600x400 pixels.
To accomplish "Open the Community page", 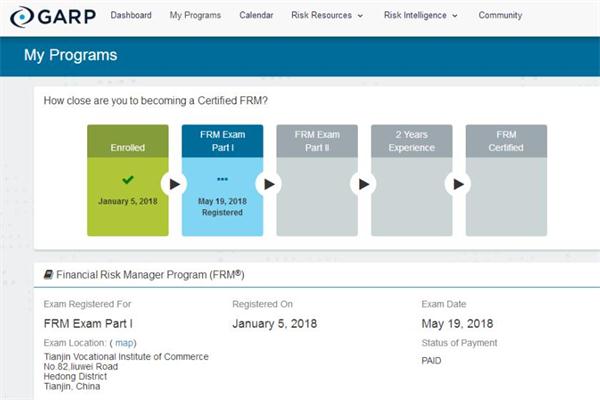I will pyautogui.click(x=500, y=15).
